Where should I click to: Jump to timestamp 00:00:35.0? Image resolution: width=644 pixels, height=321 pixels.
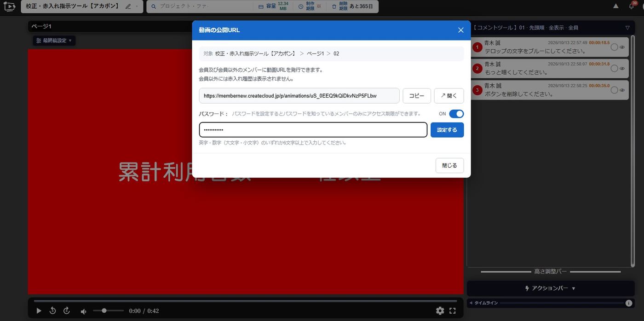599,86
